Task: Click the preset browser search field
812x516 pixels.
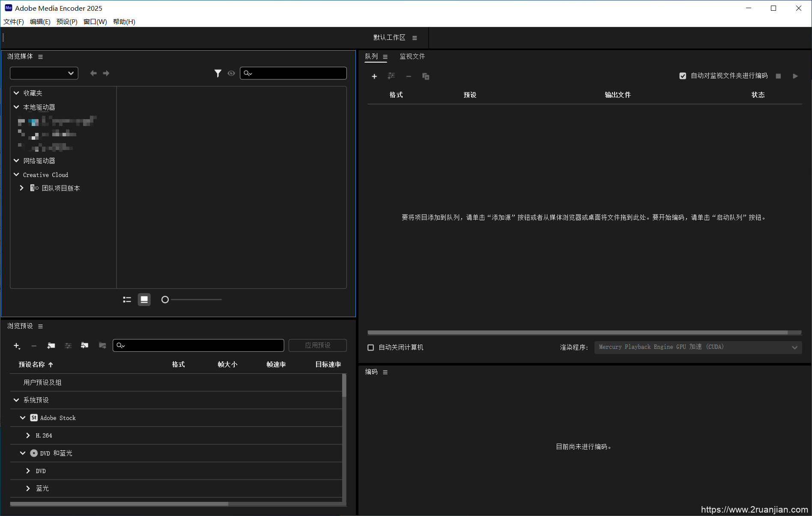Action: (x=198, y=345)
